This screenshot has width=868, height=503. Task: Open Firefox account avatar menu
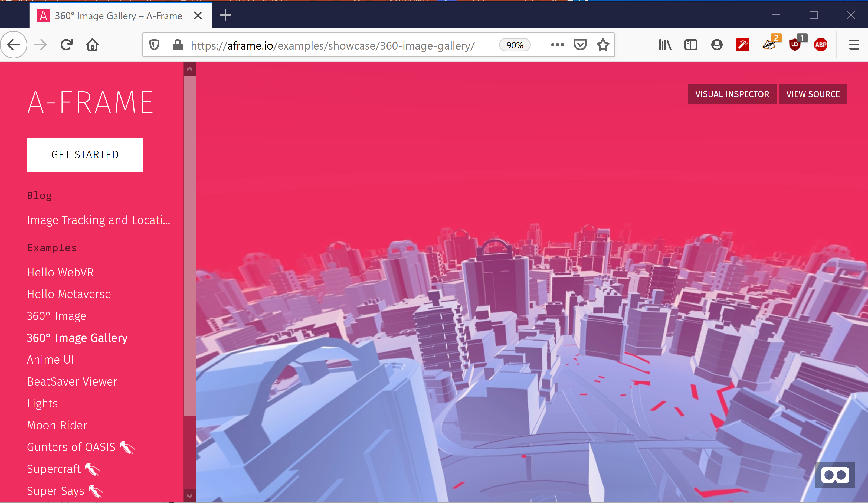(x=717, y=45)
